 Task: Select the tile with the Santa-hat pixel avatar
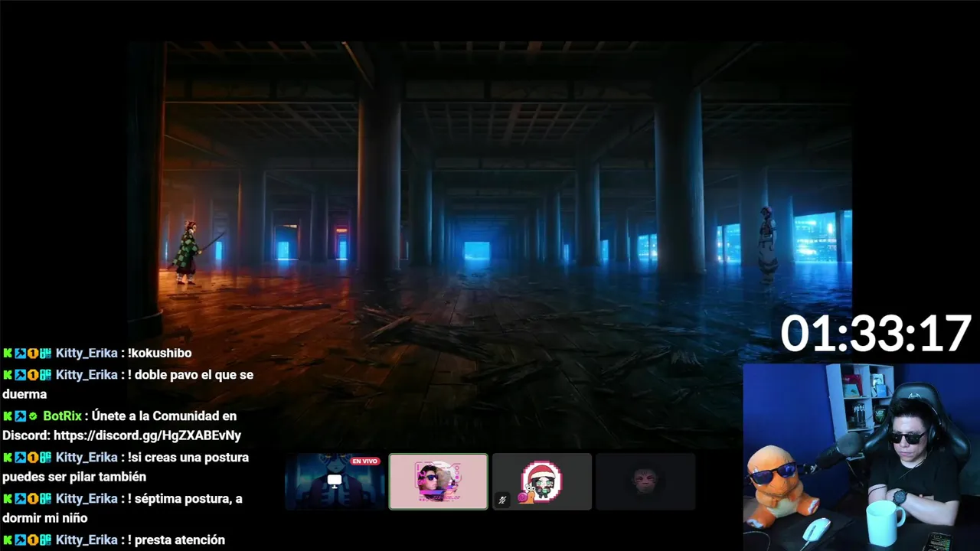[542, 481]
